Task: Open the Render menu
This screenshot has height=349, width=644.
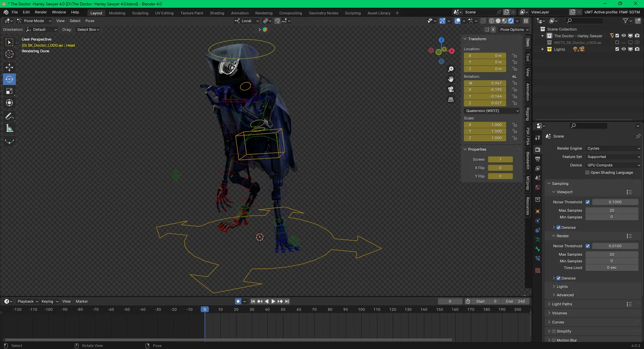Action: point(41,12)
